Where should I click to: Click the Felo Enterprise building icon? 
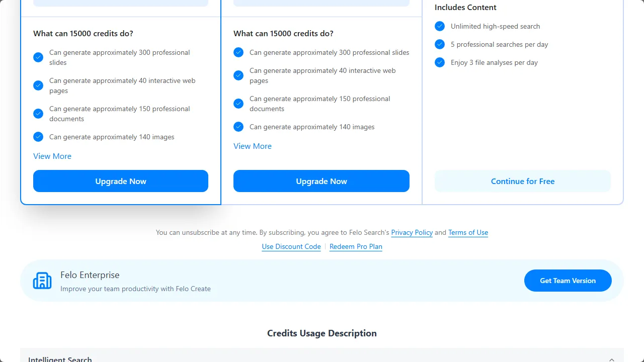pyautogui.click(x=42, y=281)
